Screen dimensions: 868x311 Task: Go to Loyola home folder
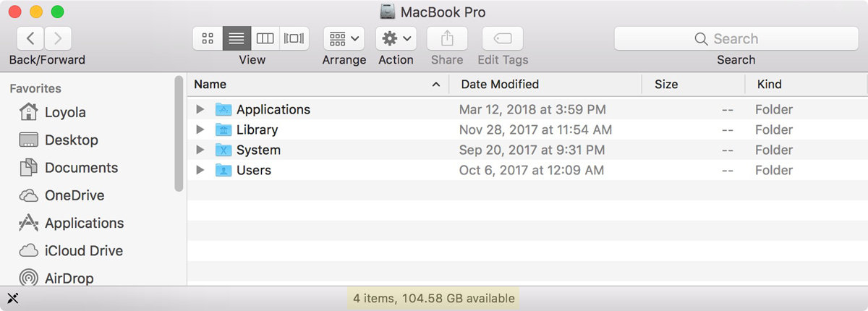(x=65, y=112)
